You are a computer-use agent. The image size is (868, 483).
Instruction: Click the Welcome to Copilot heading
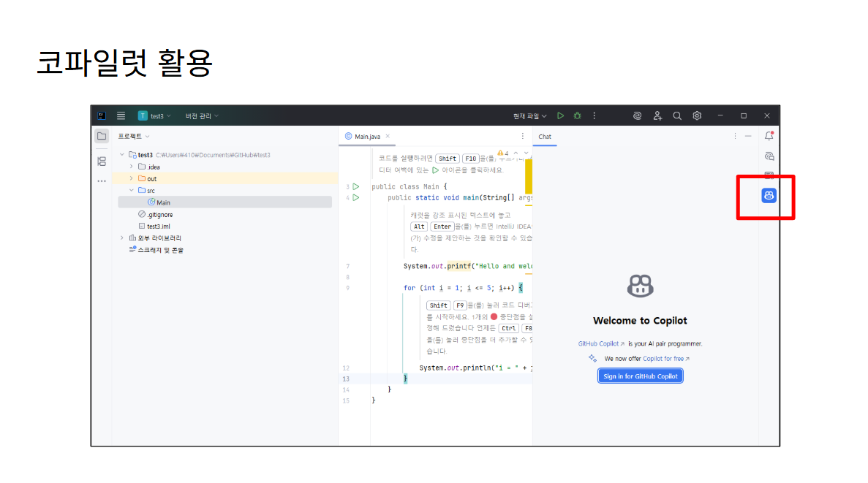point(640,321)
